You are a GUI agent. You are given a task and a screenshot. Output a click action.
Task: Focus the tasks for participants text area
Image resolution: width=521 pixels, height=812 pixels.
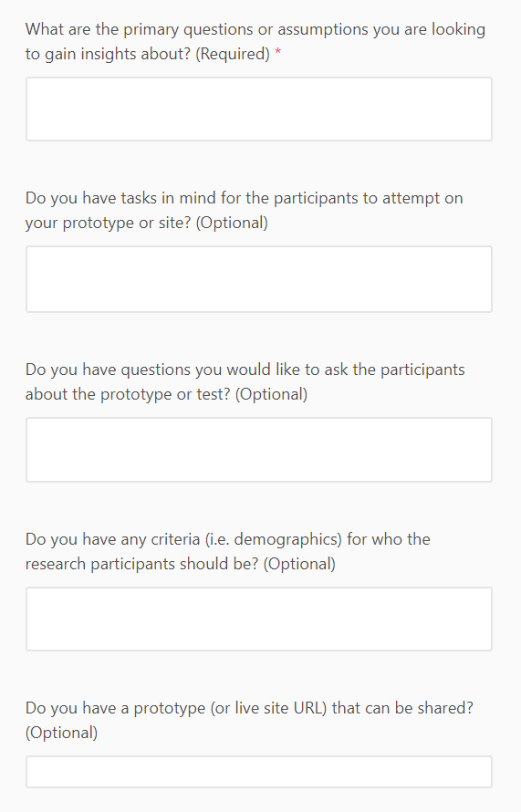pyautogui.click(x=259, y=279)
